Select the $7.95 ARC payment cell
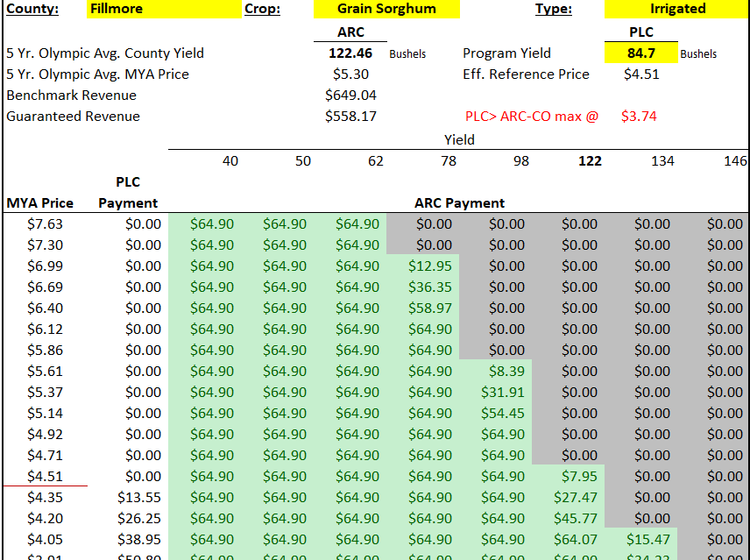The width and height of the screenshot is (750, 560). pyautogui.click(x=578, y=477)
